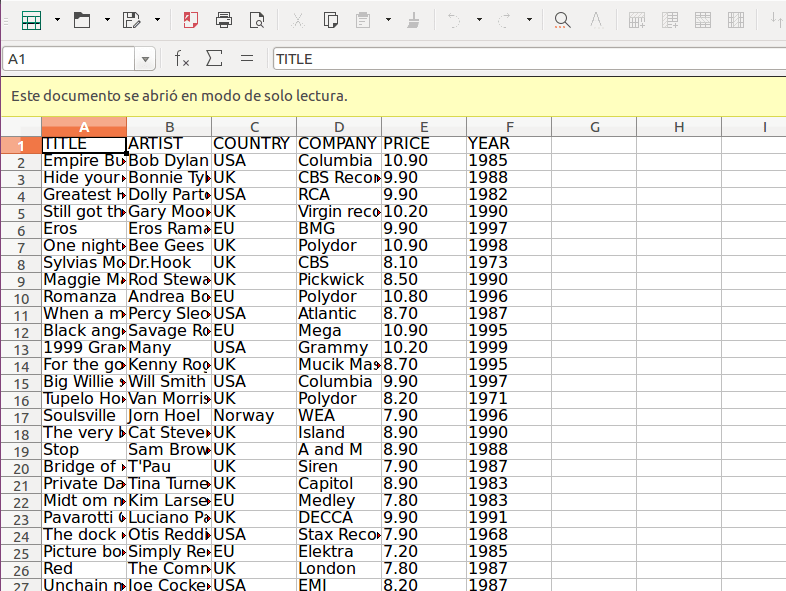
Task: Open Find and Replace magnifier icon
Action: coord(563,20)
